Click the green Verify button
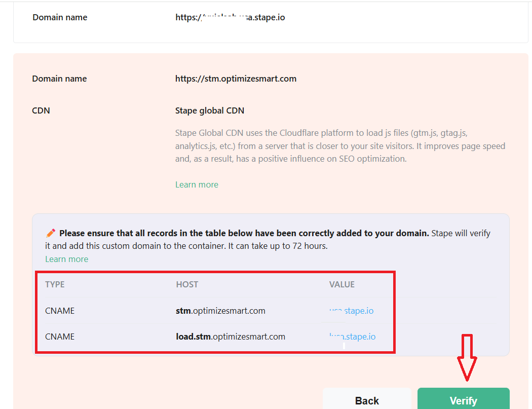 pos(463,399)
